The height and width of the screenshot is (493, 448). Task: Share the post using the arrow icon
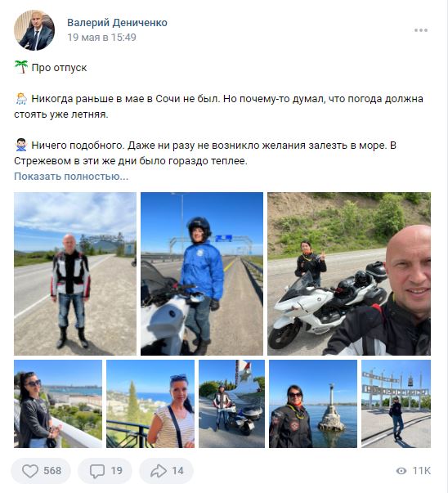pos(159,471)
